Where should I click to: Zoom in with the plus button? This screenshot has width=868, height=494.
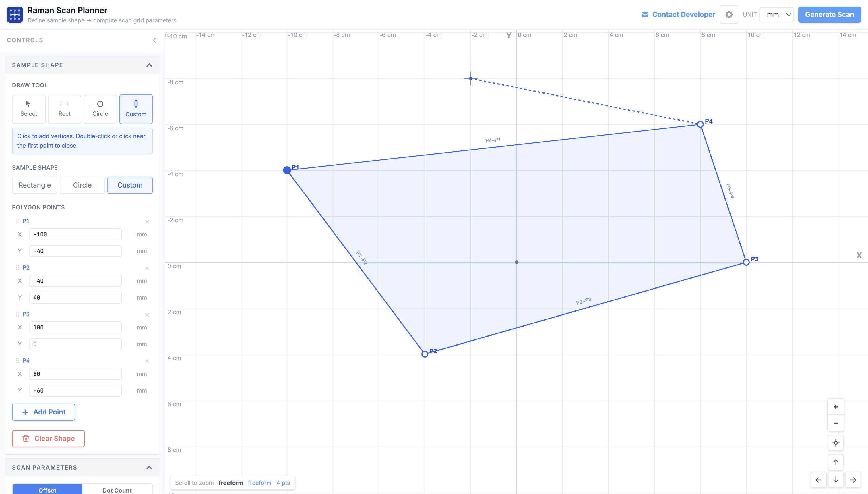[836, 406]
